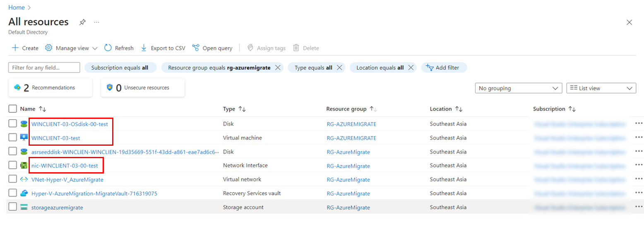Remove the Location equals all filter

click(x=411, y=67)
